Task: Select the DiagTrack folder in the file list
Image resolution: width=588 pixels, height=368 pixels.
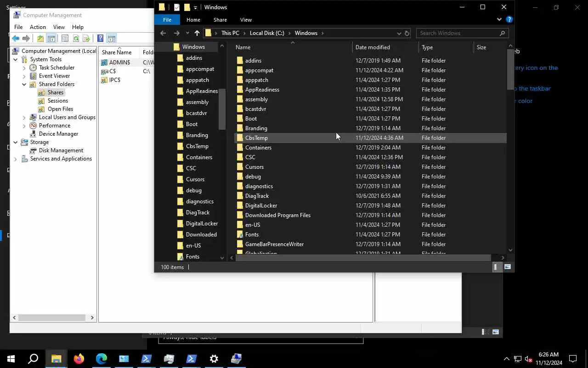Action: point(370,196)
